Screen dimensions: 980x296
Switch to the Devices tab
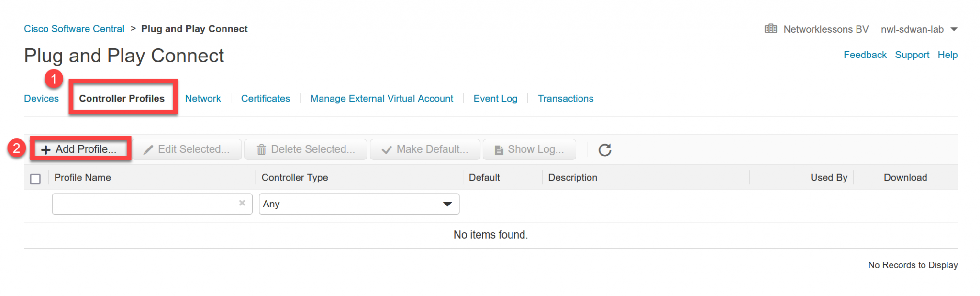42,99
